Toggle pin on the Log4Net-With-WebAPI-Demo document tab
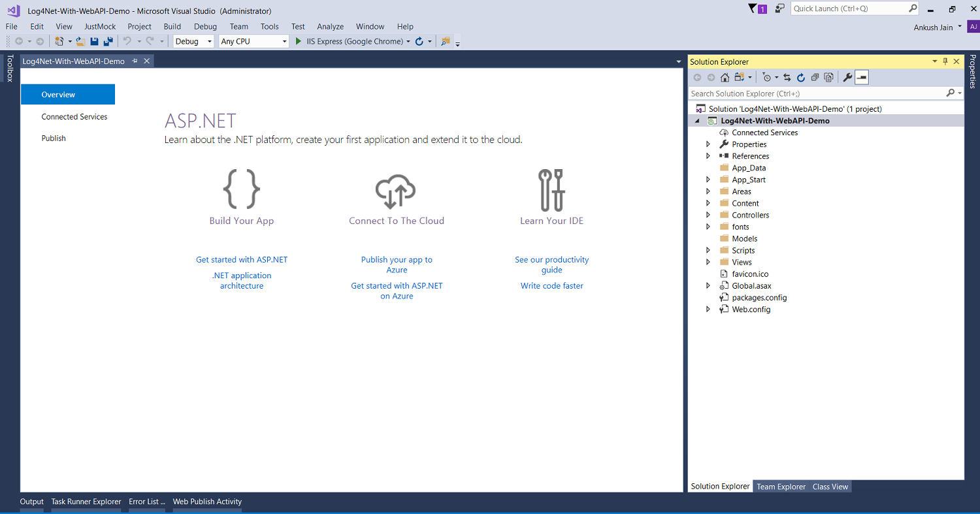980x514 pixels. coord(135,61)
